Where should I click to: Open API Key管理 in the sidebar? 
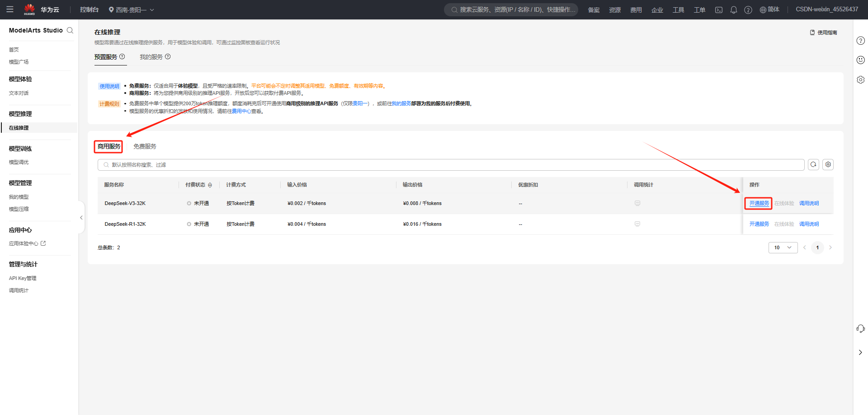coord(23,278)
